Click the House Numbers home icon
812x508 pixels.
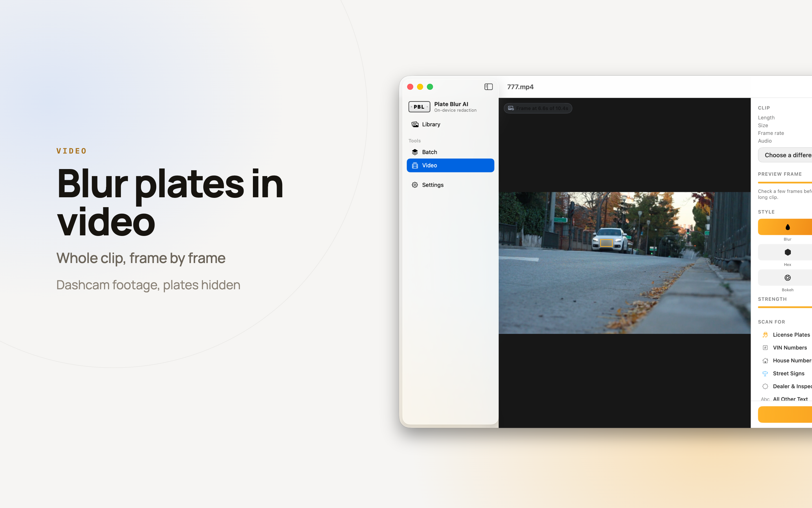[765, 360]
